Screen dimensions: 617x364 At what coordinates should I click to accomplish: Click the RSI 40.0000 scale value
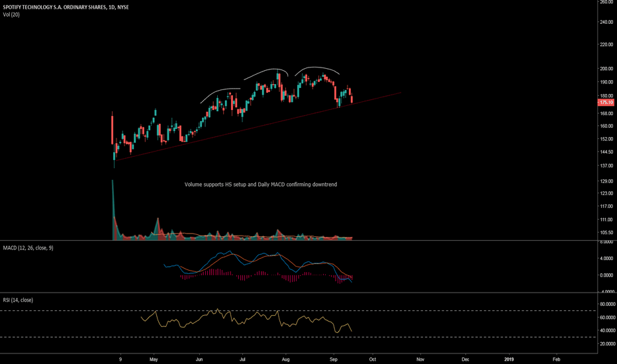608,330
